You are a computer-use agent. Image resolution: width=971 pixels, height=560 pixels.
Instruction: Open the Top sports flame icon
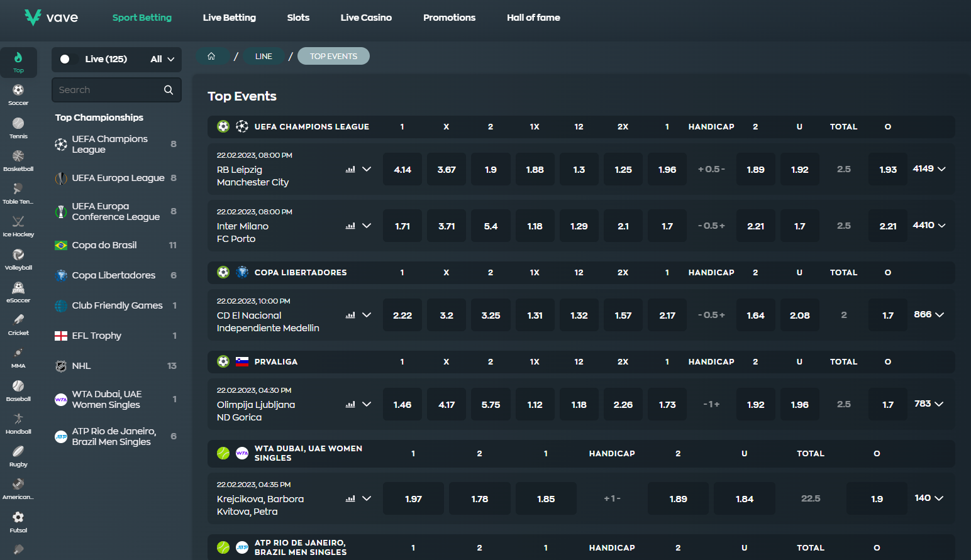18,62
